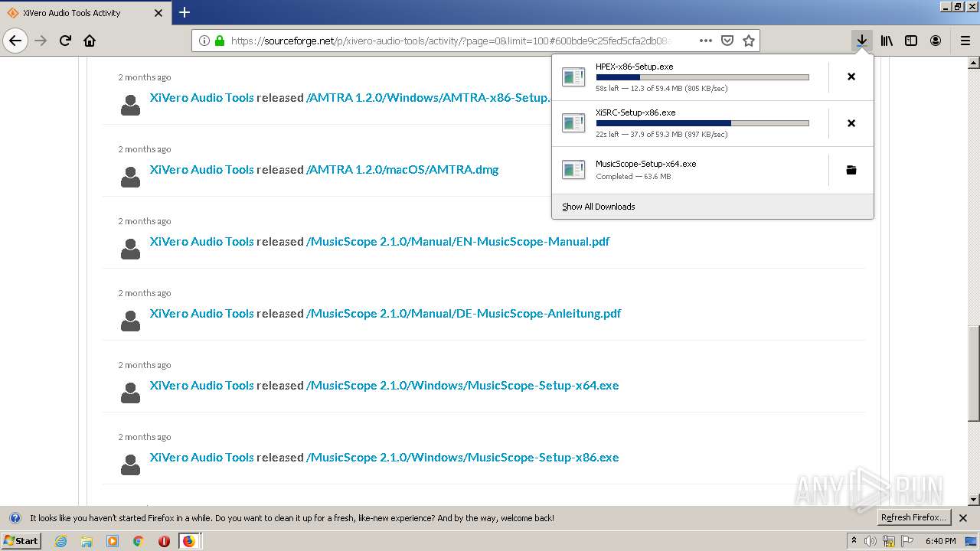Image resolution: width=980 pixels, height=551 pixels.
Task: Open the Windows Start menu
Action: pyautogui.click(x=21, y=540)
